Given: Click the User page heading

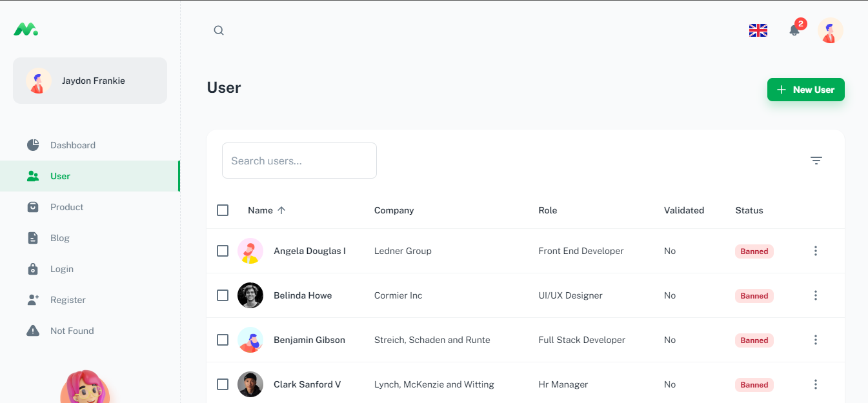Looking at the screenshot, I should coord(224,88).
